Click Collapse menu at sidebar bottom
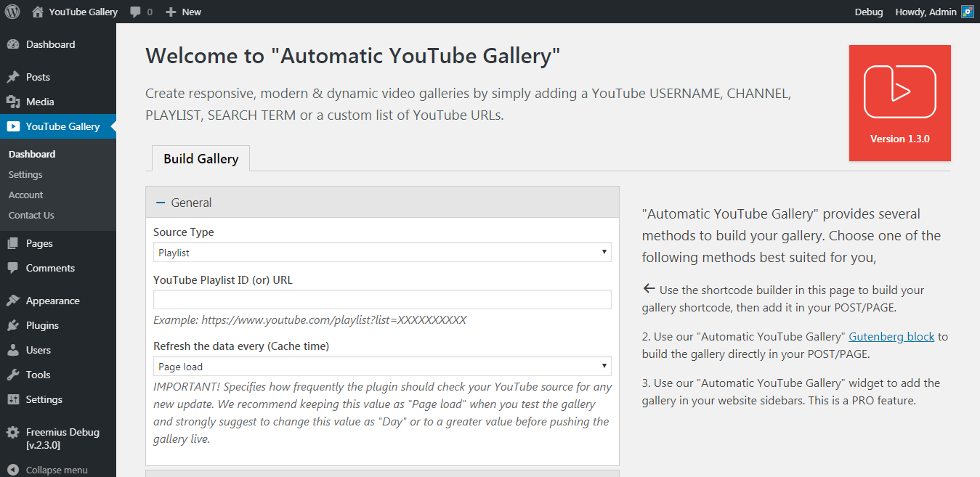Image resolution: width=980 pixels, height=477 pixels. click(x=56, y=470)
